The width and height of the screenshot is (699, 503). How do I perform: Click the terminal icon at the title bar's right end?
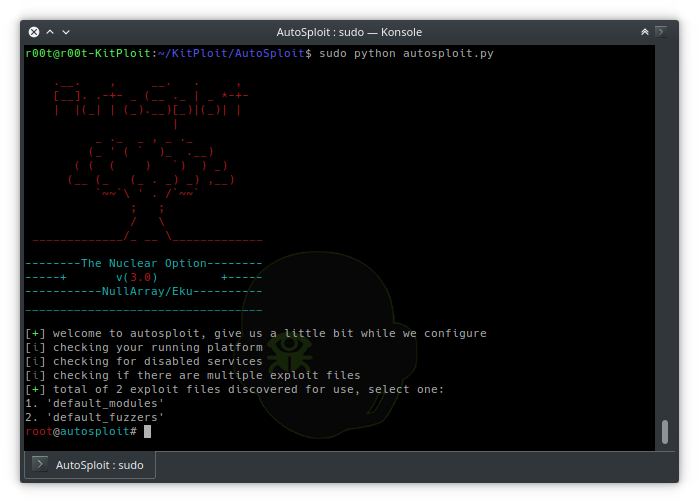coord(661,32)
